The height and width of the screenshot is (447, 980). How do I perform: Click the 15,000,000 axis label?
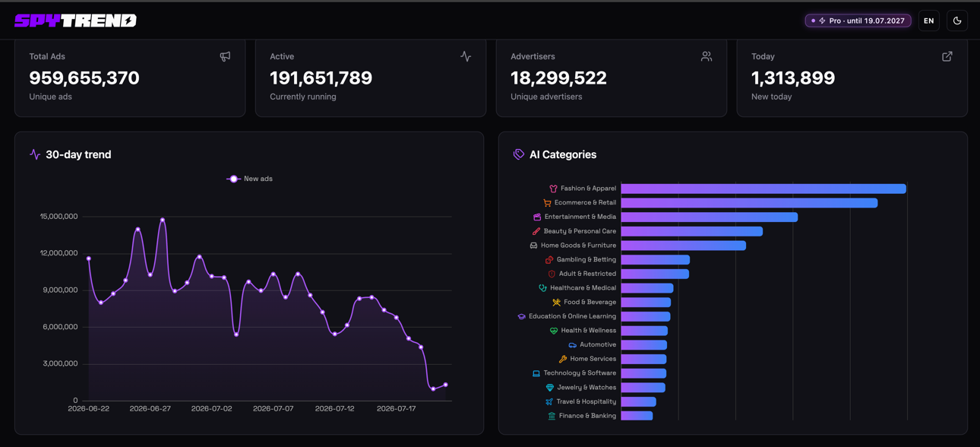(x=59, y=217)
